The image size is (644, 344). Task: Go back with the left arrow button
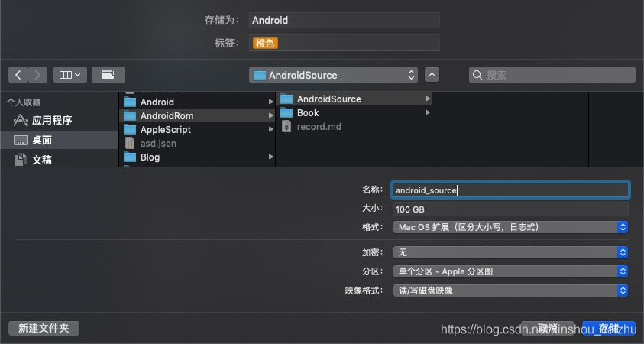click(18, 75)
